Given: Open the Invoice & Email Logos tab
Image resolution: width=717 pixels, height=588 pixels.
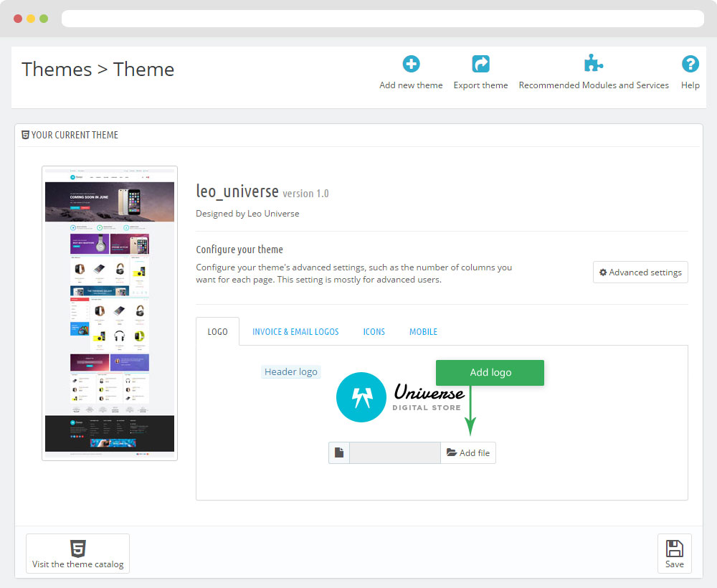Looking at the screenshot, I should tap(295, 331).
